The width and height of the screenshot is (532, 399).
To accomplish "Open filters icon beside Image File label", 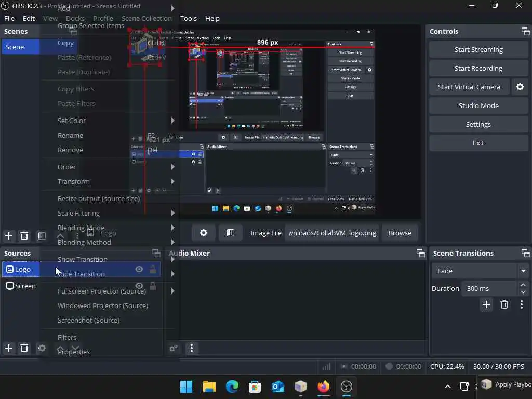I will 230,233.
